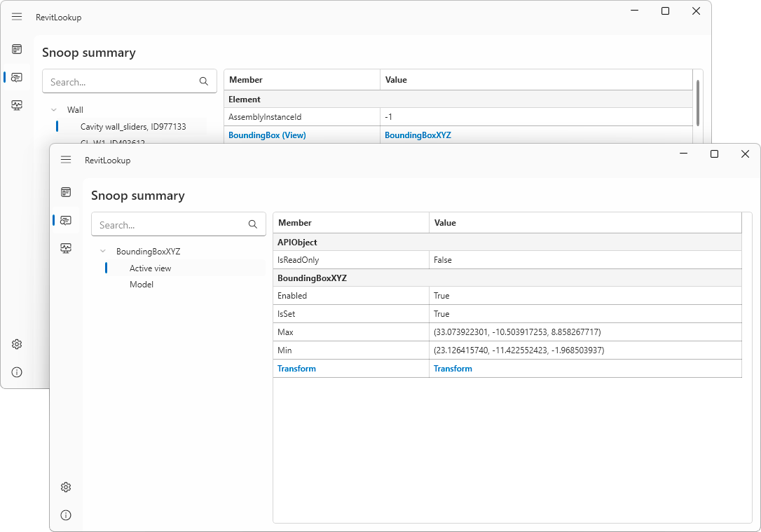Screen dimensions: 761x532
Task: Open Dashboard icon in back window sidebar
Action: [x=17, y=49]
